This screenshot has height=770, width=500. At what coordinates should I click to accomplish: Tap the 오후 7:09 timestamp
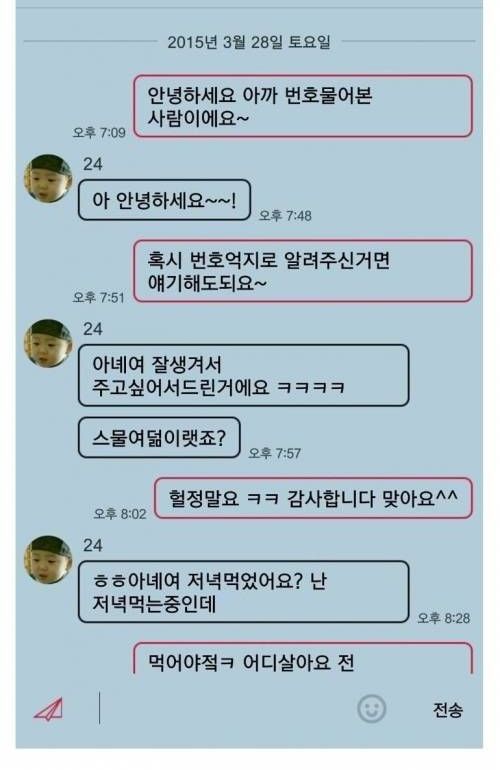[x=99, y=133]
